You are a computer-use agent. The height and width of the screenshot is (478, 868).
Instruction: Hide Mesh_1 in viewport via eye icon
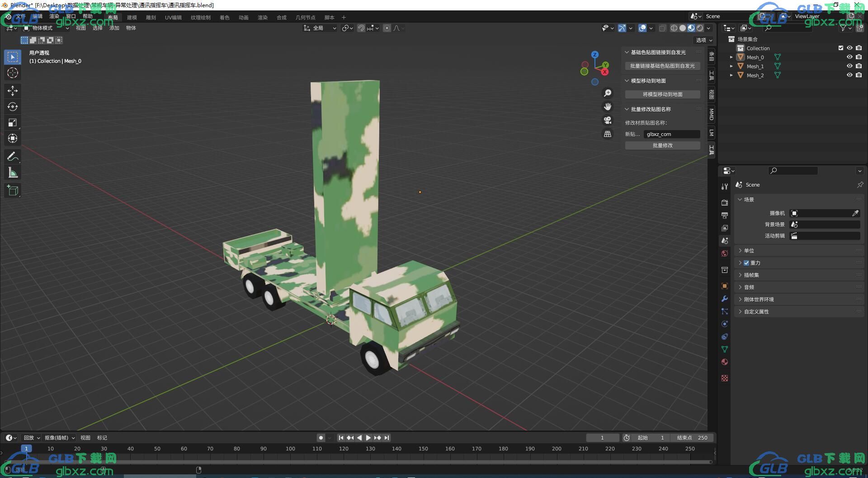tap(849, 66)
